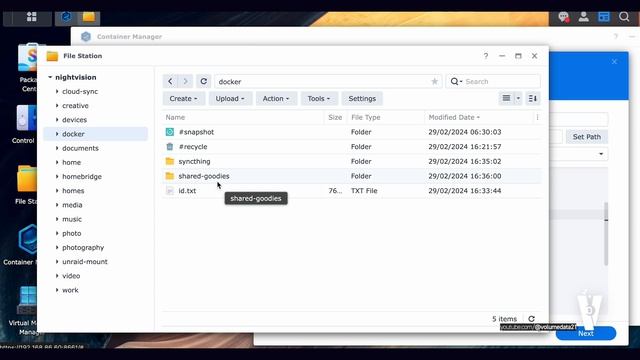Open the DSM search icon
Screen dimensions: 640x360
(x=624, y=17)
